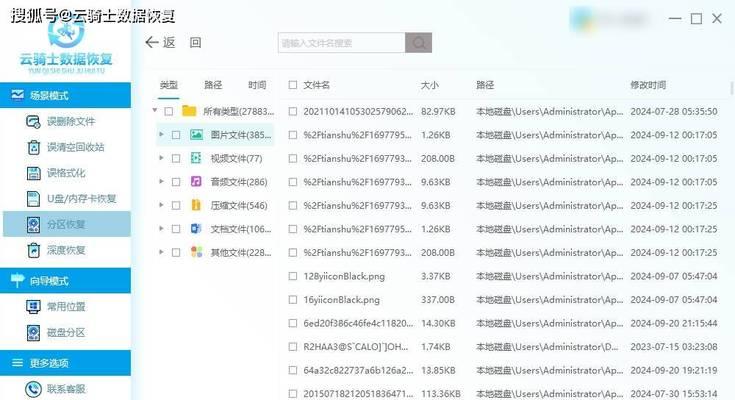Select the 64a32c822737a6b126a2 file row
The width and height of the screenshot is (735, 400).
point(502,370)
